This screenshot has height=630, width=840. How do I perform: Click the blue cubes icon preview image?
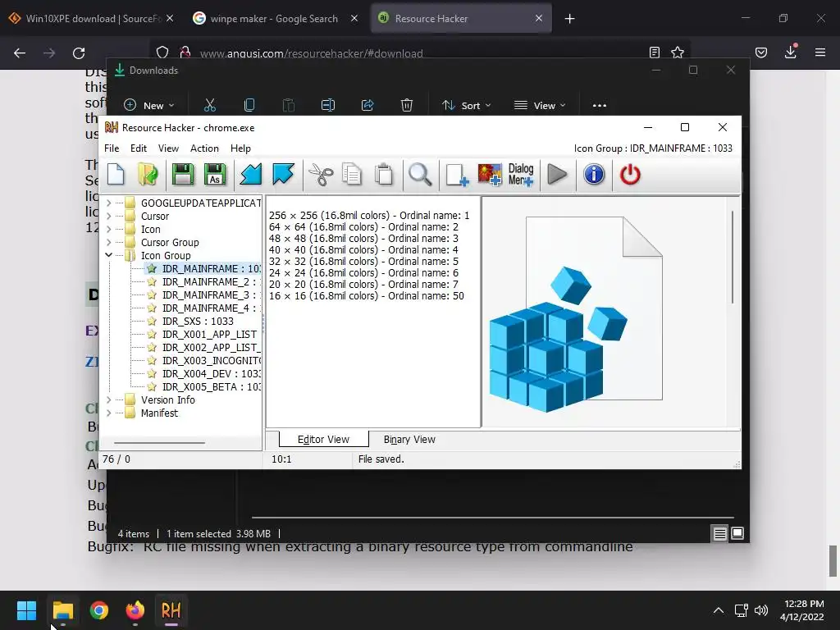576,315
